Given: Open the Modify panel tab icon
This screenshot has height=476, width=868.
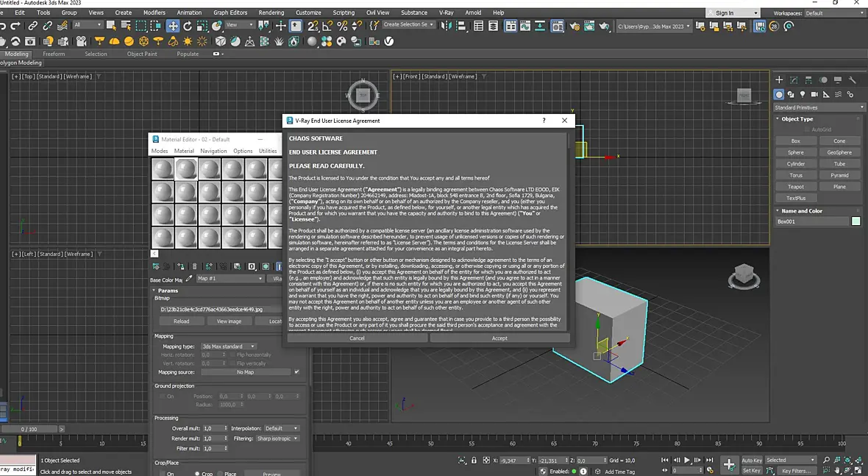Looking at the screenshot, I should [x=794, y=79].
